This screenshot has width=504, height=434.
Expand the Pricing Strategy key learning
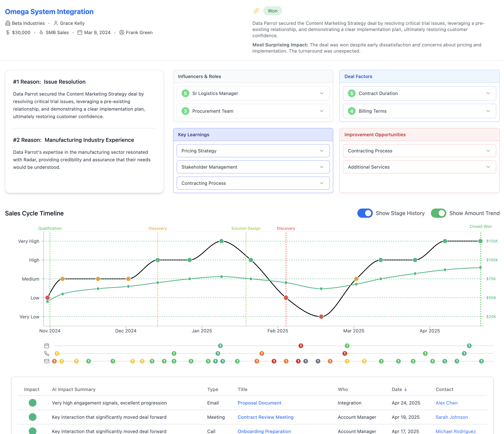(x=253, y=151)
